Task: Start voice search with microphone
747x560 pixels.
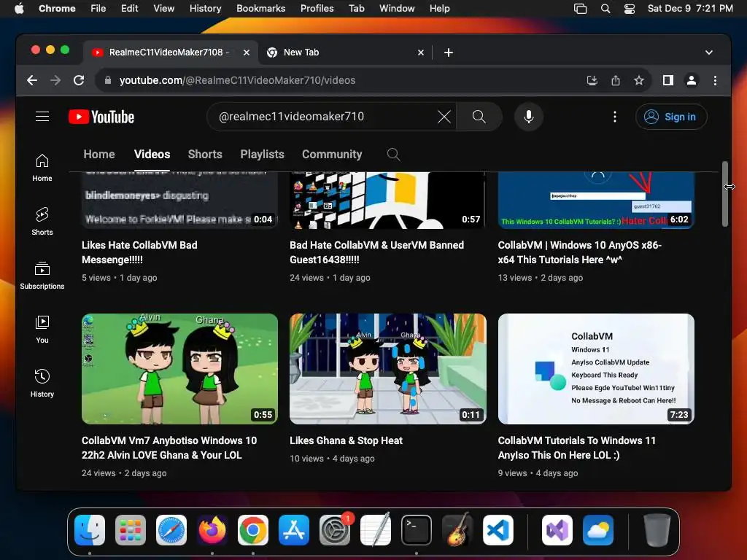Action: click(x=528, y=117)
